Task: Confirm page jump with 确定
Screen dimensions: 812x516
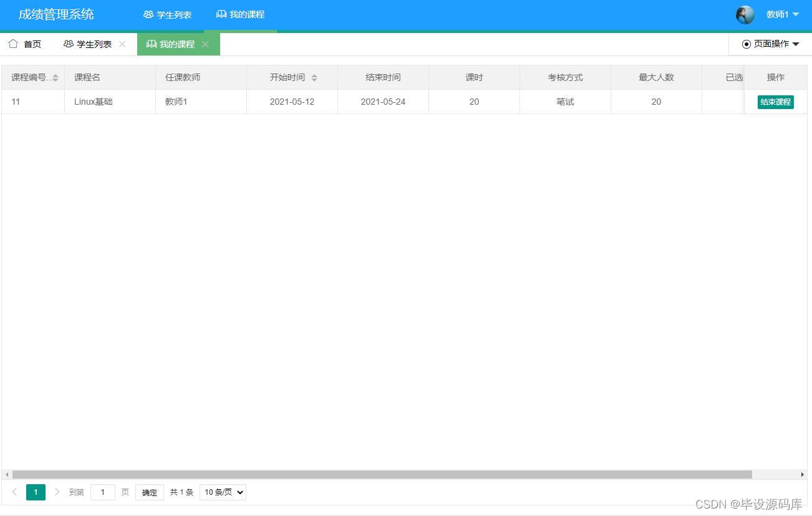Action: point(150,492)
